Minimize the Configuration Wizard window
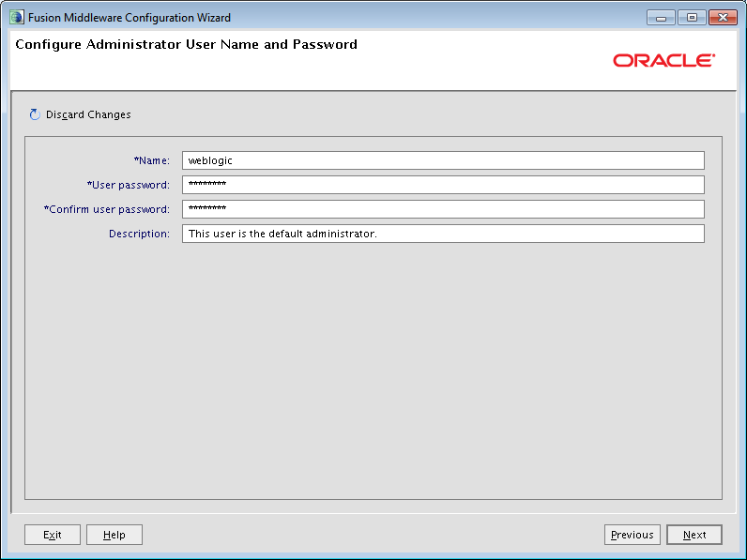The height and width of the screenshot is (560, 747). pyautogui.click(x=661, y=18)
